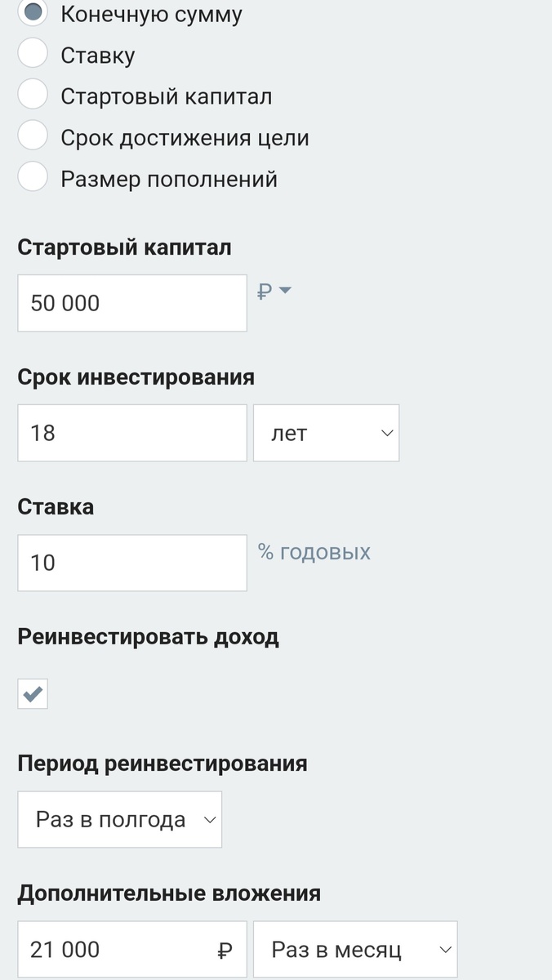Click the "% годовых" label
Screen dimensions: 552x980
(x=312, y=553)
